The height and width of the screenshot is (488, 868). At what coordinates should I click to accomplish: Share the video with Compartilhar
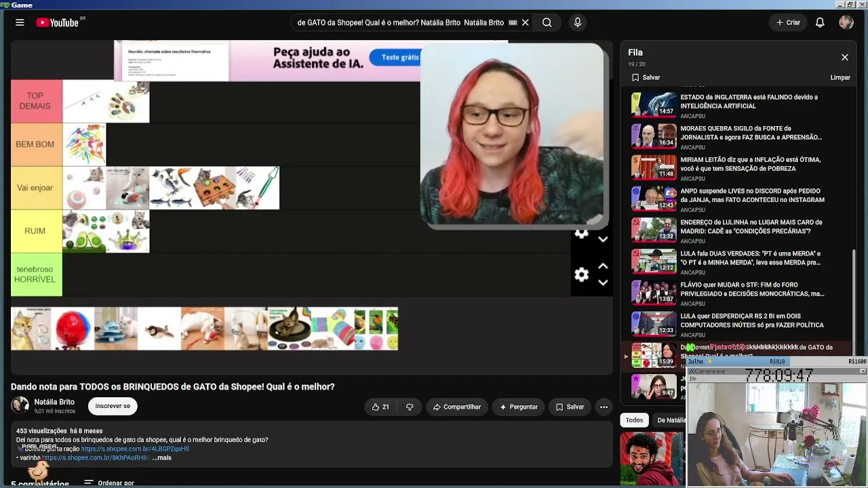pos(456,407)
